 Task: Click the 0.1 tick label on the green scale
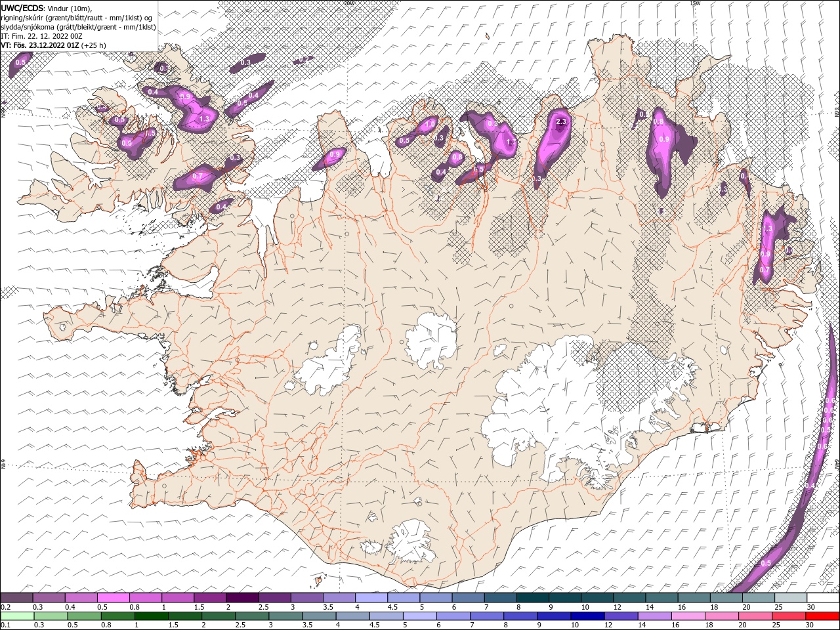click(5, 625)
